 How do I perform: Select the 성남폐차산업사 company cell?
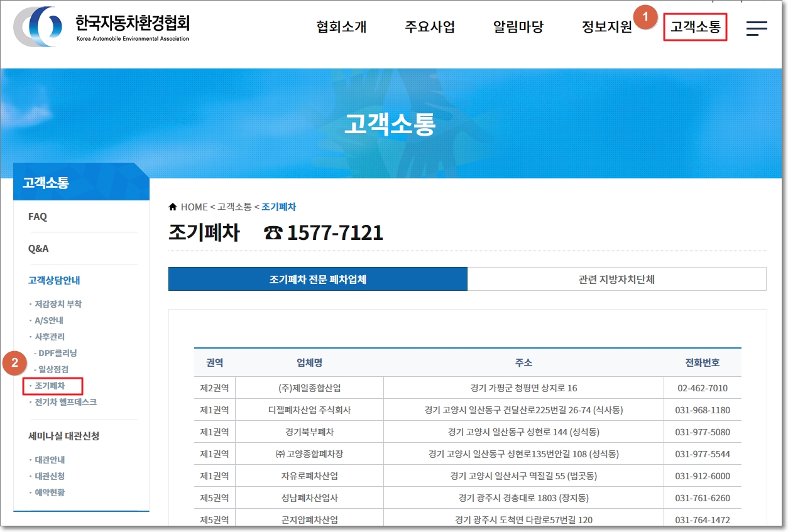tap(309, 498)
